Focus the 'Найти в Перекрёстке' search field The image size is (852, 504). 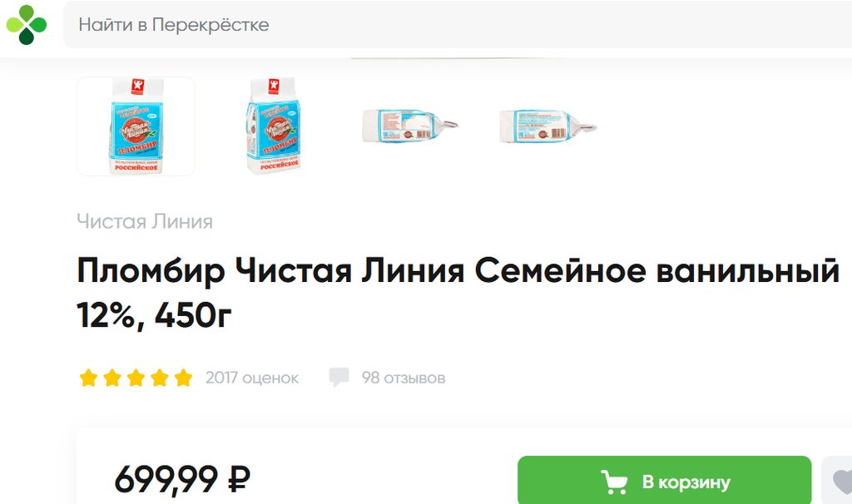pos(458,24)
